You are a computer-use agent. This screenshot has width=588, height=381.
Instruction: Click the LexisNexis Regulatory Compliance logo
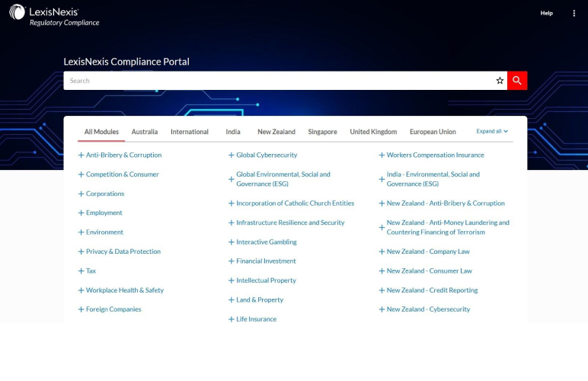[x=54, y=15]
